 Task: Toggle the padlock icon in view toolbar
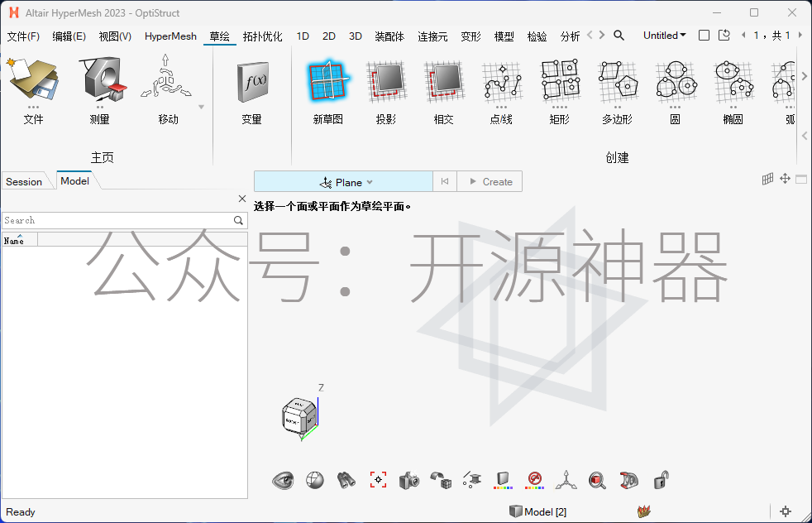(x=661, y=480)
